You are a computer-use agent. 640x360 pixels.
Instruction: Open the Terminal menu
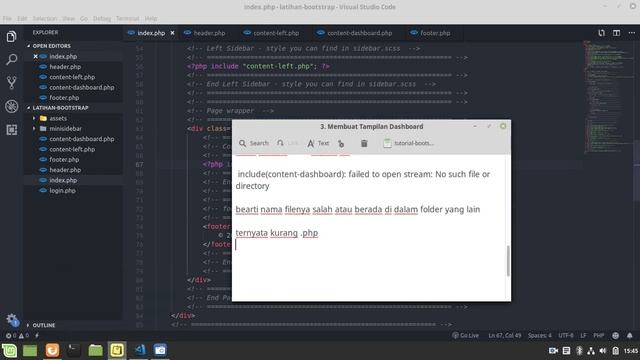coord(127,19)
